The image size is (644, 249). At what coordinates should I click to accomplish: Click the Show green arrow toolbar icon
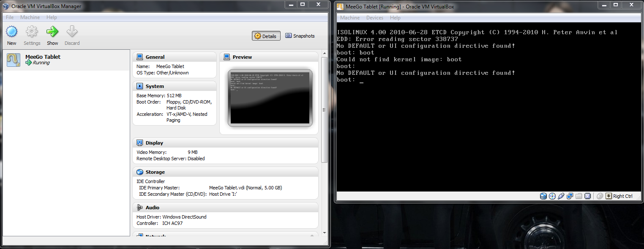[x=52, y=32]
